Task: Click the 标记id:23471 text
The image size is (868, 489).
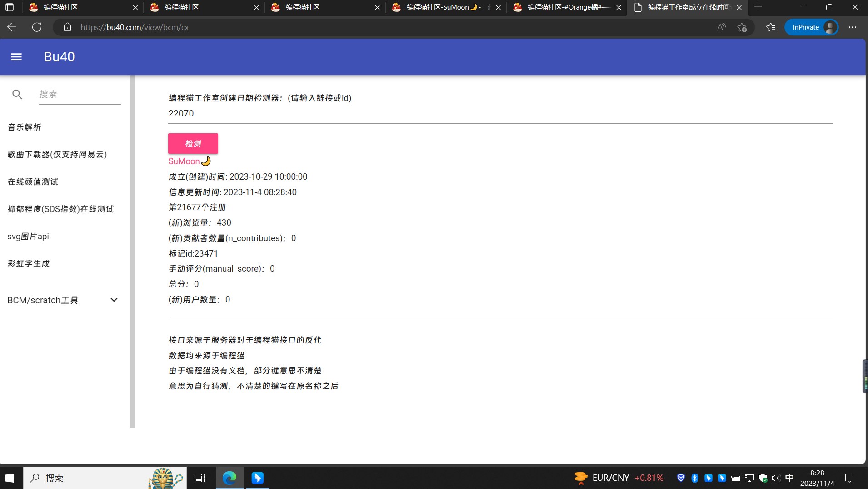Action: [x=193, y=254]
